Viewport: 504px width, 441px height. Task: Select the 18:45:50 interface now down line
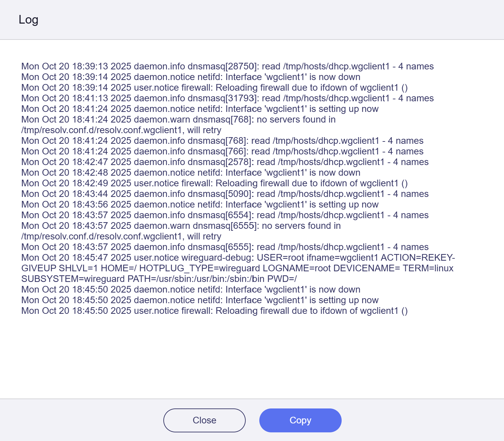(191, 290)
